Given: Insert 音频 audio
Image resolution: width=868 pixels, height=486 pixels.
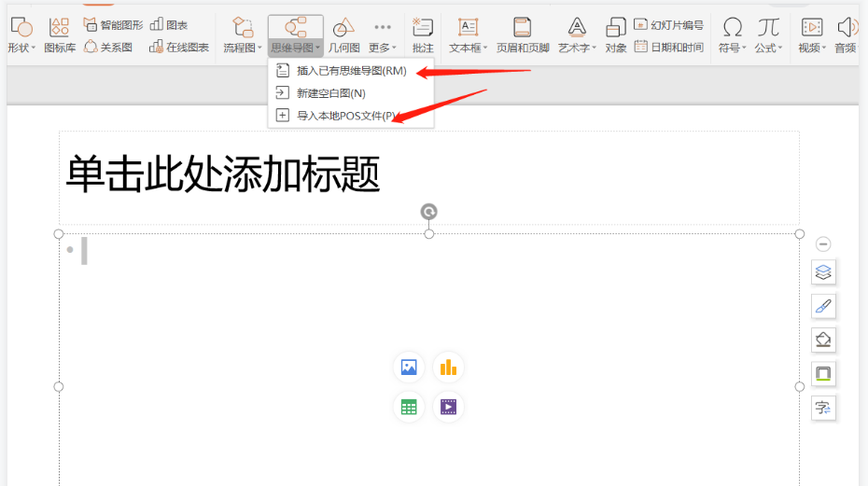Looking at the screenshot, I should pyautogui.click(x=847, y=35).
